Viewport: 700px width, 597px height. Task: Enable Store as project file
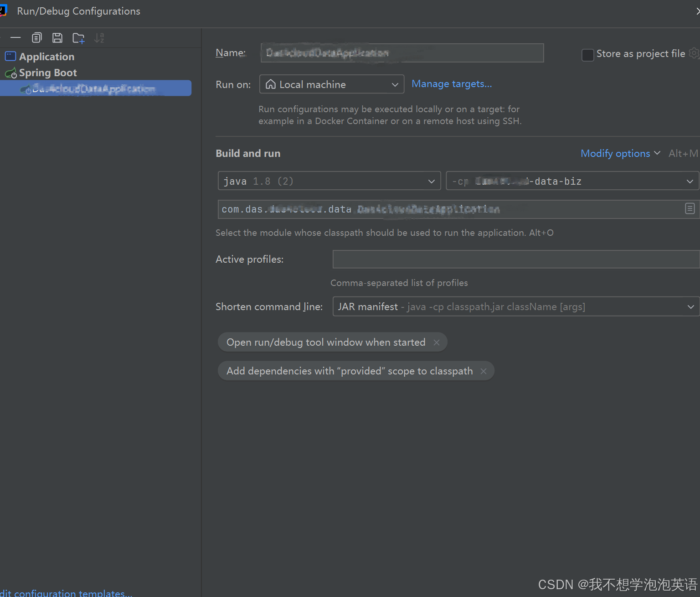(587, 55)
